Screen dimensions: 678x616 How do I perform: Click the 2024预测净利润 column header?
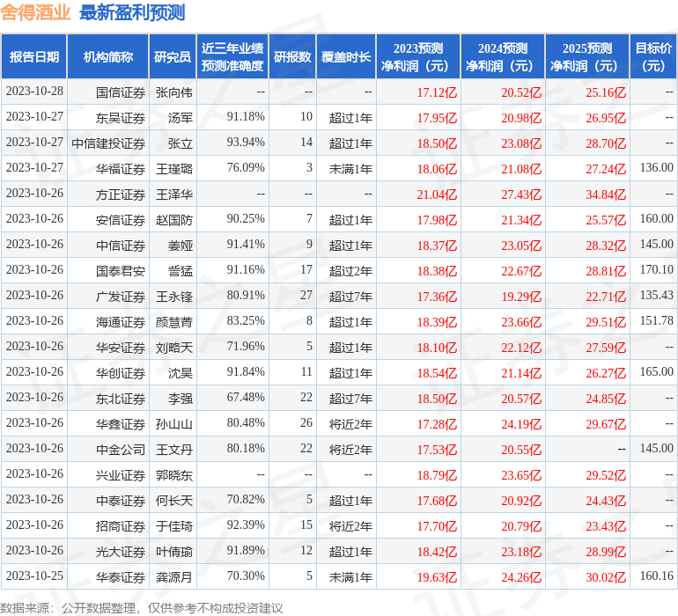(x=502, y=57)
